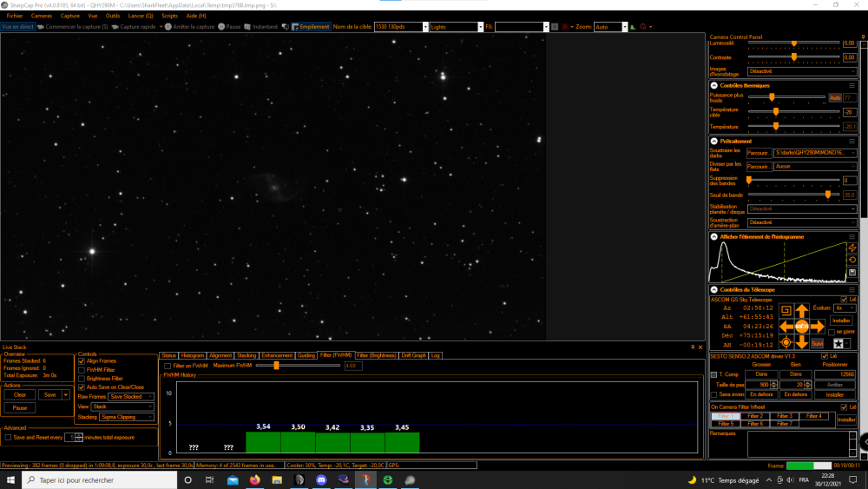Screen dimensions: 868x489
Task: Reset the histogram stretch with the circular arrow icon
Action: tap(852, 261)
